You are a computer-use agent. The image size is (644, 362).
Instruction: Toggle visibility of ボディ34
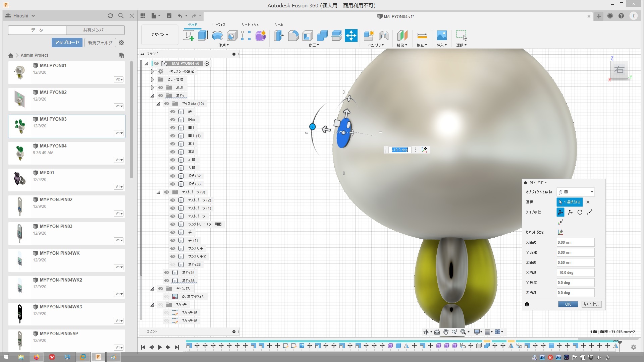(x=167, y=273)
